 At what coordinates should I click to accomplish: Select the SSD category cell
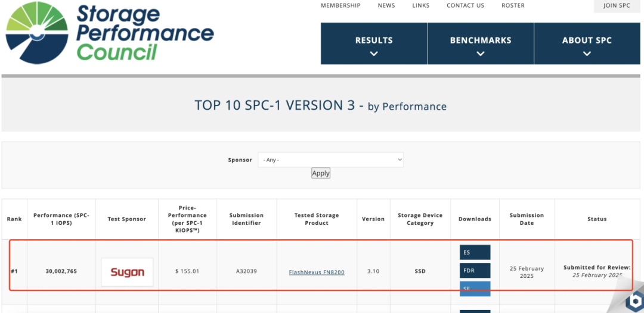(x=420, y=271)
